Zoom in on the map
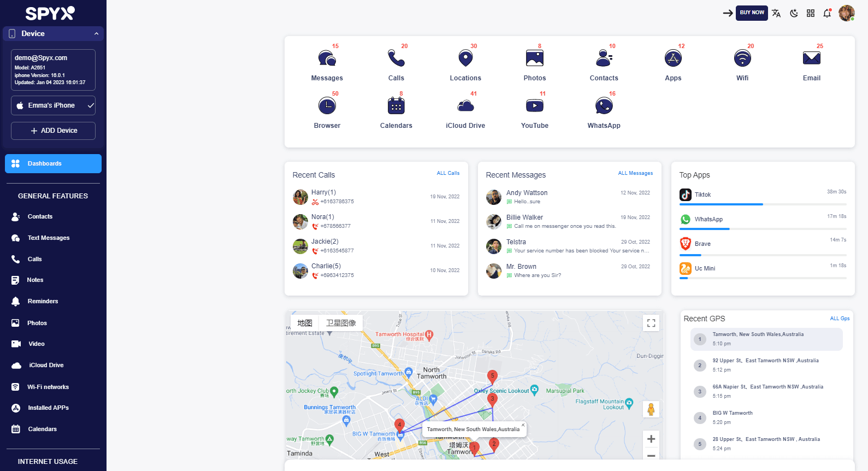This screenshot has width=868, height=471. click(651, 439)
